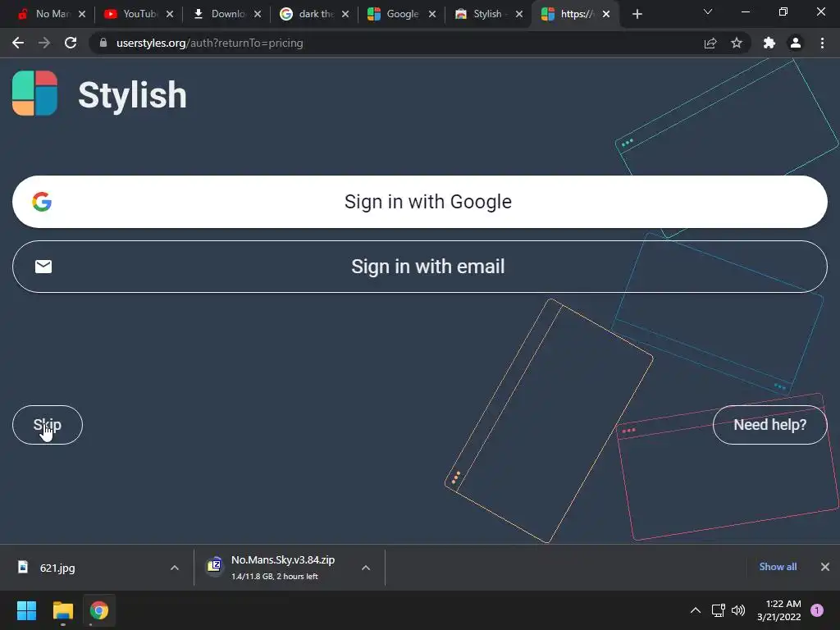
Task: Click the Stylish logo icon
Action: [x=34, y=94]
